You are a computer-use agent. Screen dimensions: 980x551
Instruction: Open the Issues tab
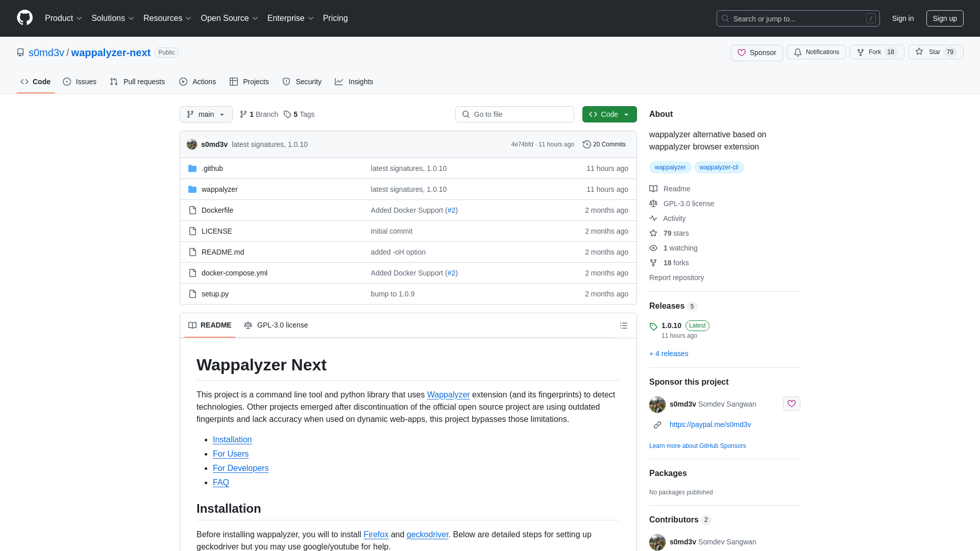click(80, 82)
